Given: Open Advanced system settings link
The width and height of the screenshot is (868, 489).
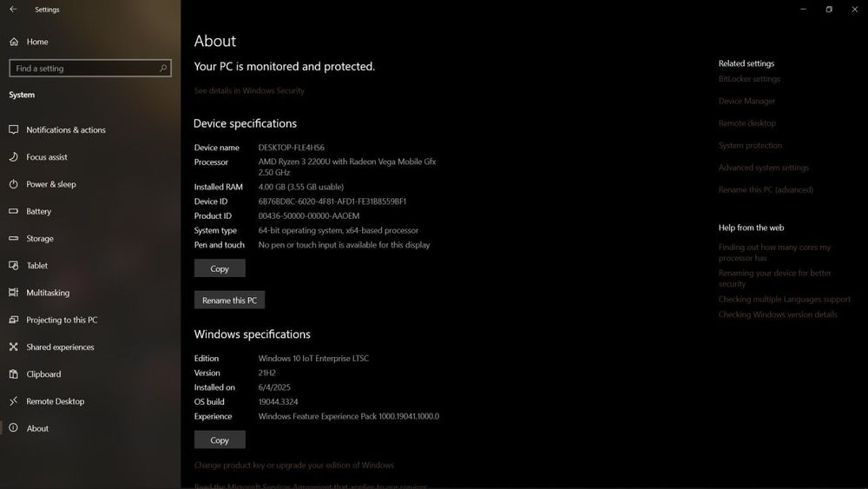Looking at the screenshot, I should (x=763, y=168).
